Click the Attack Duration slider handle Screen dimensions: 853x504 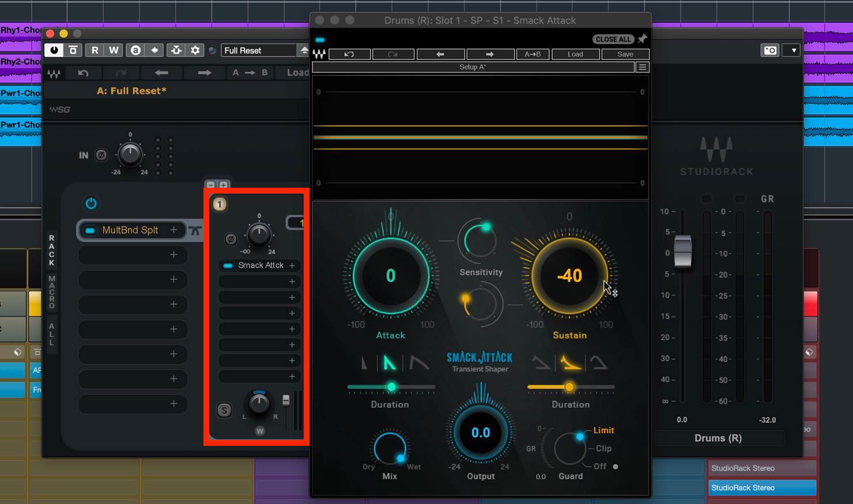tap(391, 386)
